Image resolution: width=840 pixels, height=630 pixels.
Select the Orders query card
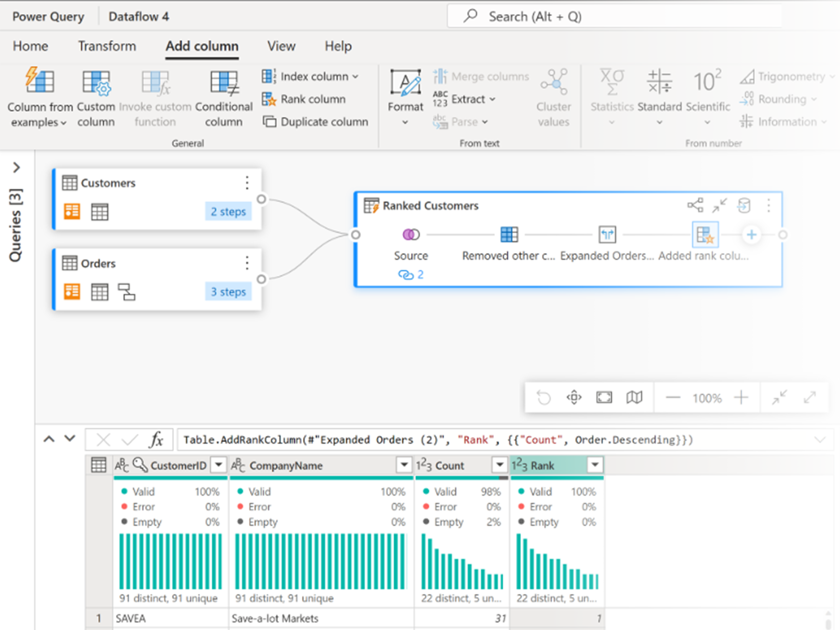[x=157, y=279]
